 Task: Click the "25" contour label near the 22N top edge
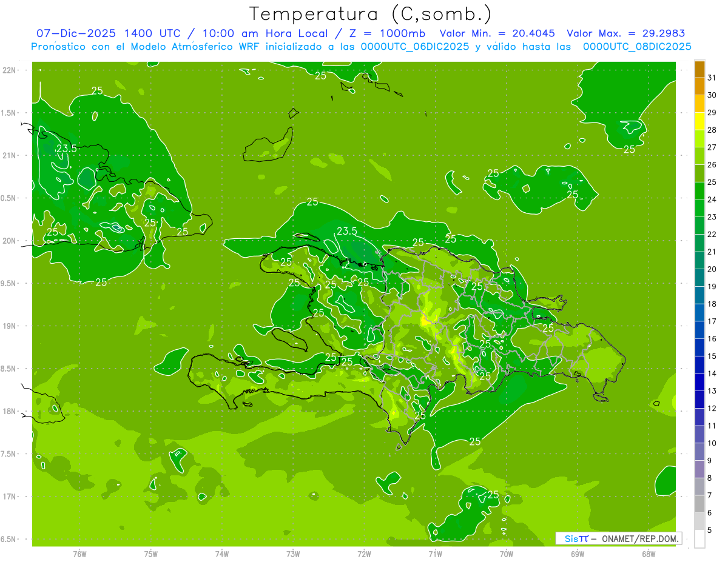[x=321, y=76]
